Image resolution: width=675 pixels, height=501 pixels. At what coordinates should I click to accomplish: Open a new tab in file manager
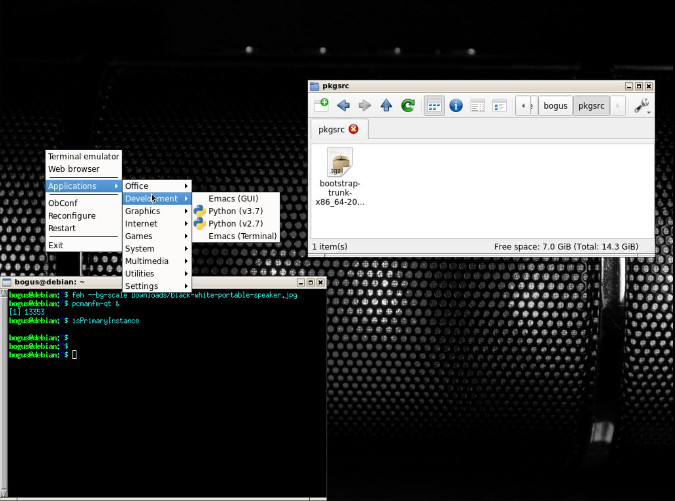[x=321, y=105]
